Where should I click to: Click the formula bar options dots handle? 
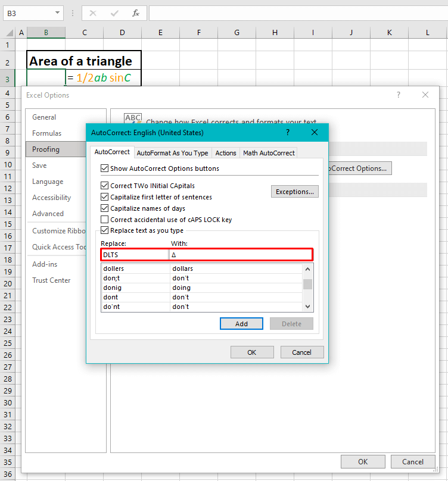pyautogui.click(x=73, y=13)
